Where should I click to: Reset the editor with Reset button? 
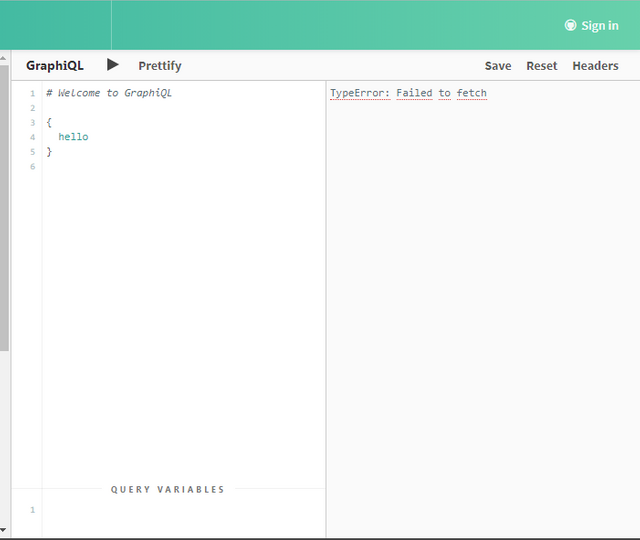(542, 66)
